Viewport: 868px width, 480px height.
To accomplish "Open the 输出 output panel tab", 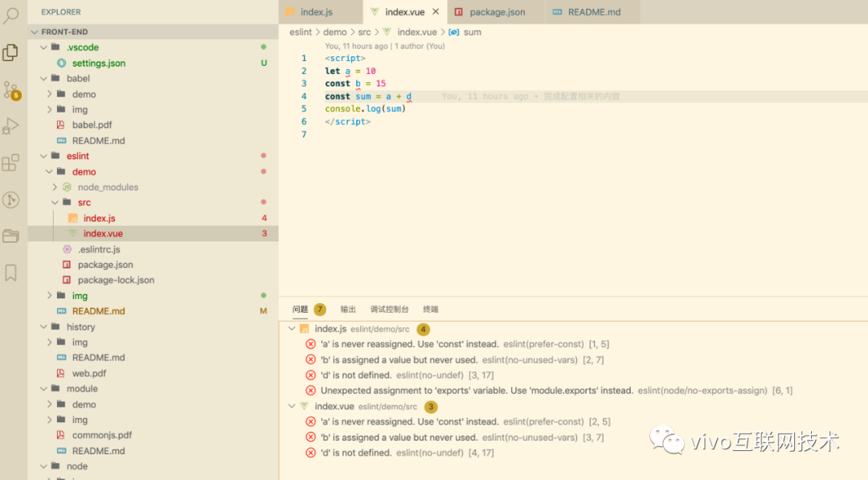I will [348, 309].
